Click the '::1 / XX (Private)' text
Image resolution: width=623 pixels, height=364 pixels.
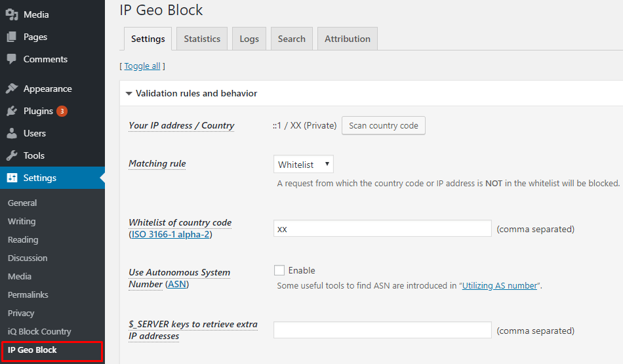[x=305, y=125]
